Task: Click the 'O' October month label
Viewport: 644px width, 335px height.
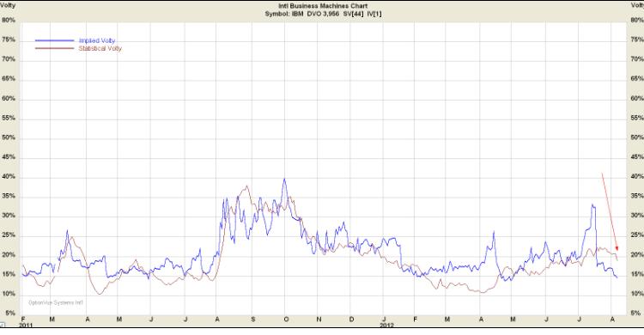Action: point(286,320)
